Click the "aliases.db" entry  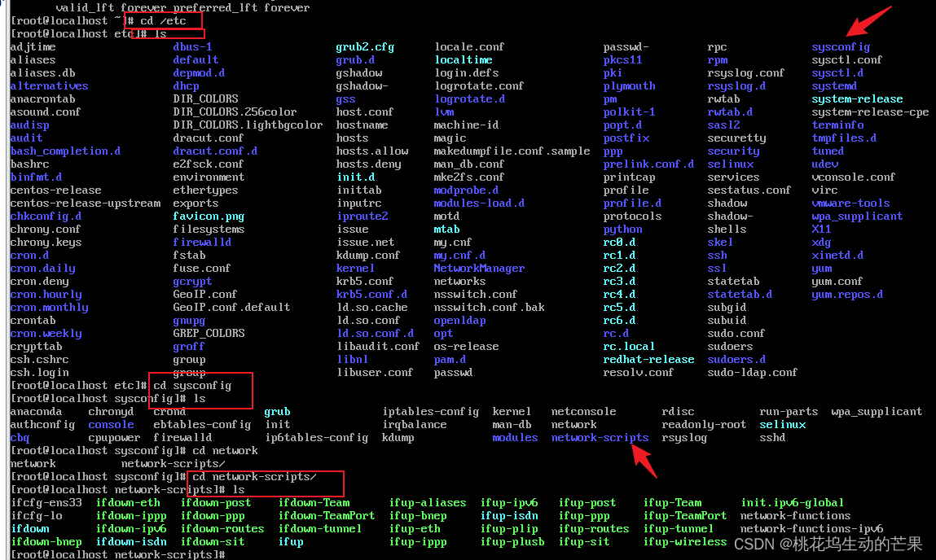(43, 72)
